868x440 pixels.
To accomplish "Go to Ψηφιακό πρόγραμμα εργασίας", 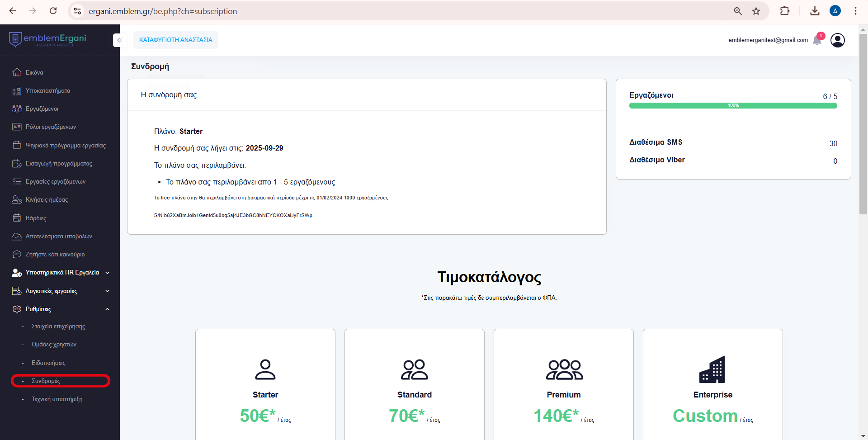I will coord(65,145).
